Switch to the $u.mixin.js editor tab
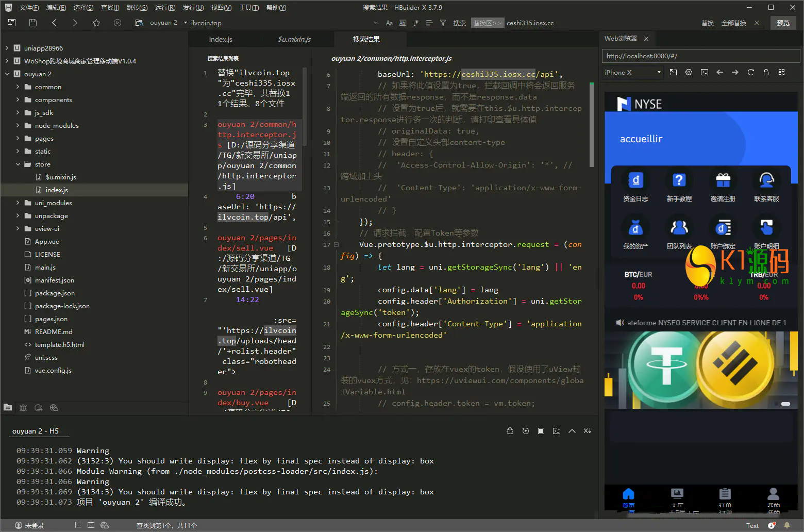 (294, 39)
